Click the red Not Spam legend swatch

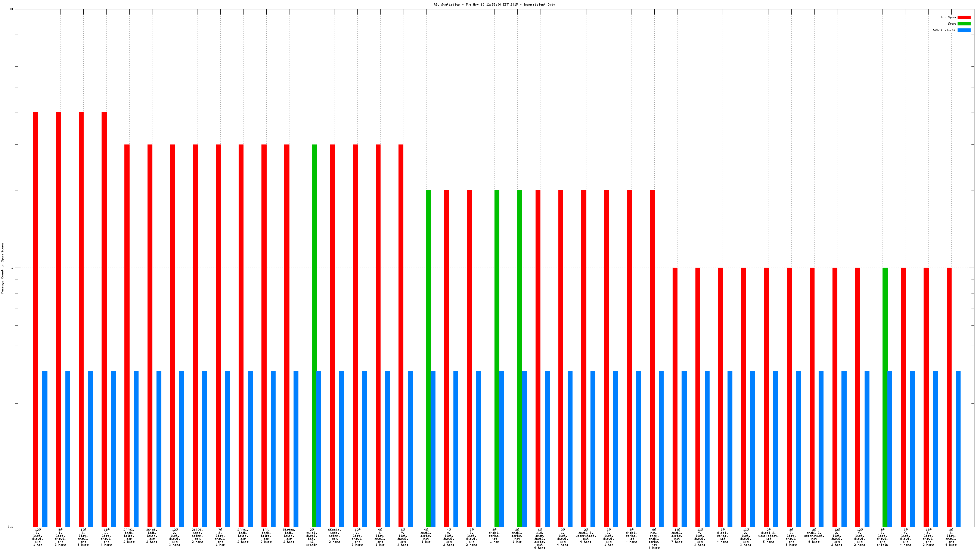click(964, 17)
